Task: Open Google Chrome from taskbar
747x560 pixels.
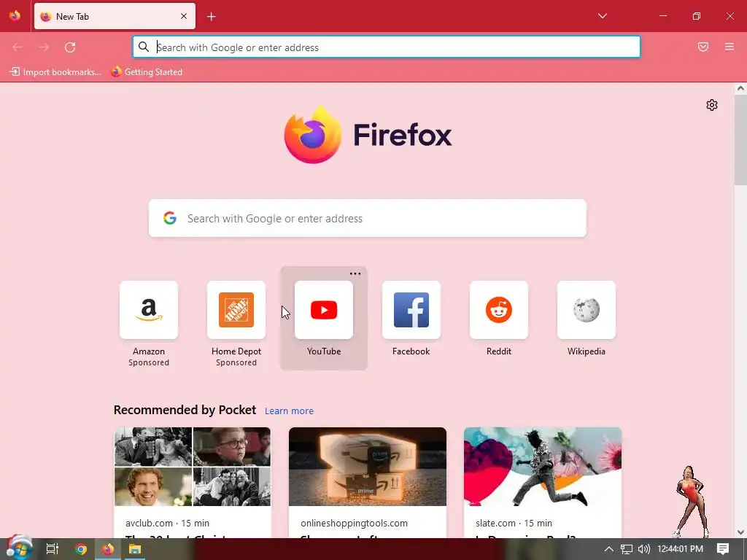Action: pos(81,549)
